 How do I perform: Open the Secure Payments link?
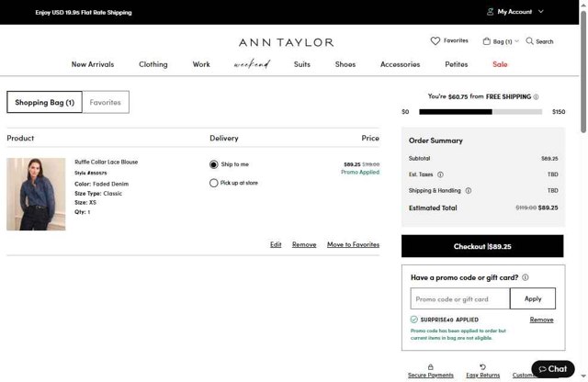click(x=431, y=375)
